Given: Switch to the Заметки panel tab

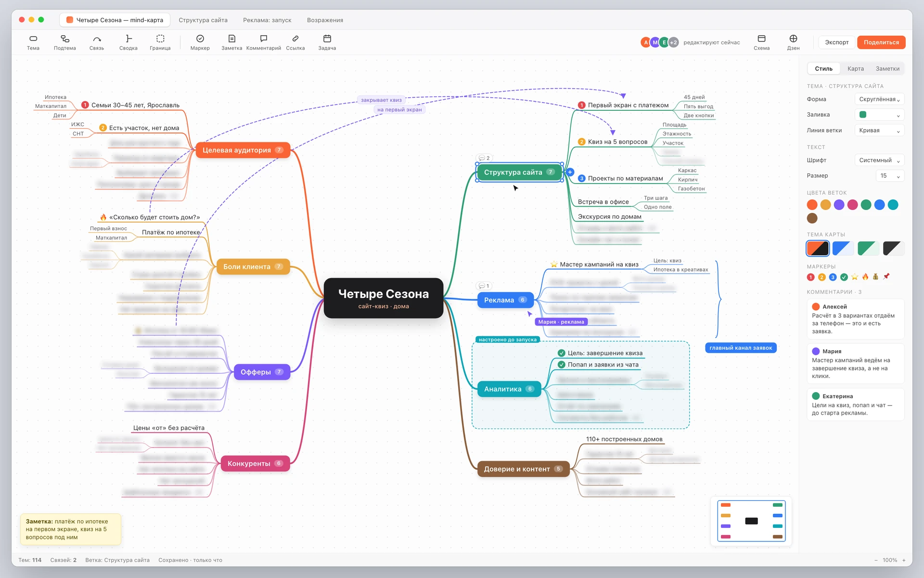Looking at the screenshot, I should click(887, 69).
